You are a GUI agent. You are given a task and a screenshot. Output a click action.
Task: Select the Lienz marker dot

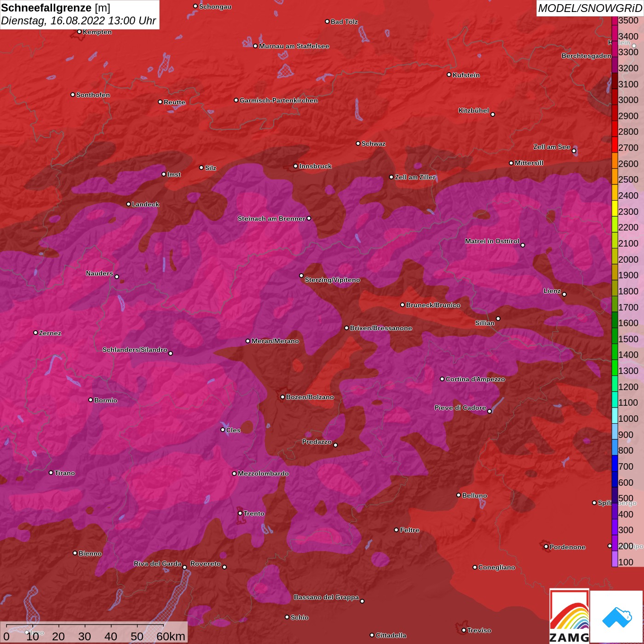click(x=564, y=294)
